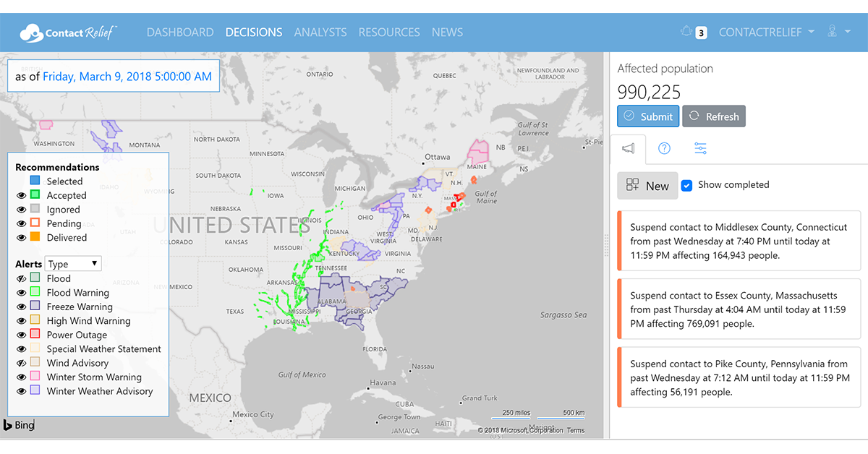Click the Selected blue color swatch

tap(35, 181)
